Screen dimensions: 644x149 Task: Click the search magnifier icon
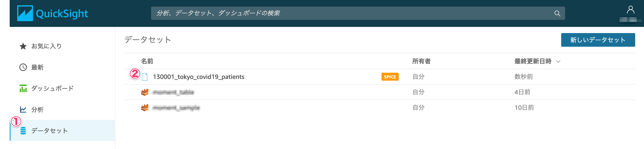click(557, 13)
